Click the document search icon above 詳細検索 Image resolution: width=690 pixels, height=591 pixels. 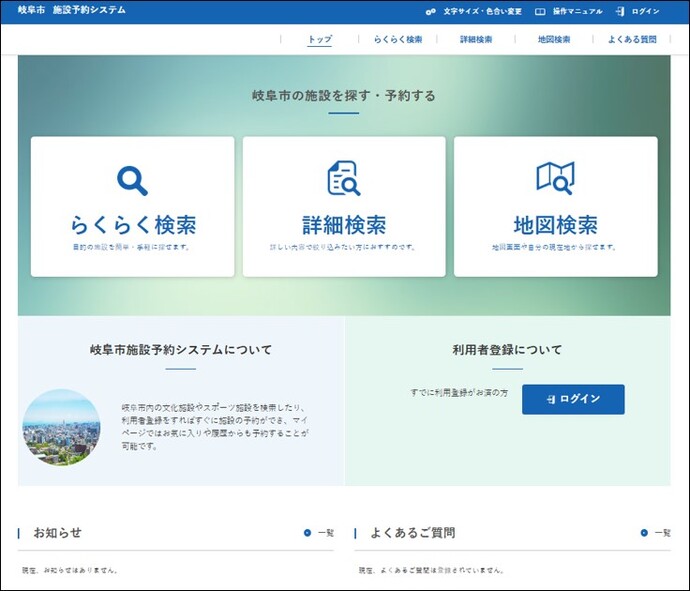344,178
